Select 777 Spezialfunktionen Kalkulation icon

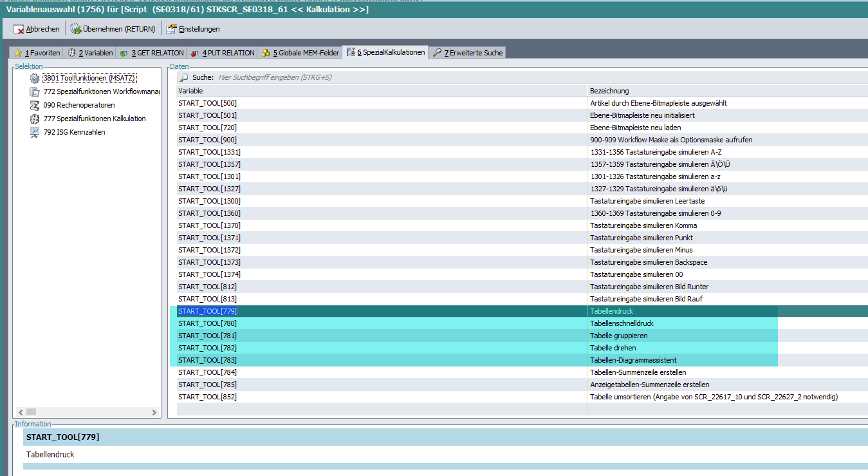(x=35, y=119)
